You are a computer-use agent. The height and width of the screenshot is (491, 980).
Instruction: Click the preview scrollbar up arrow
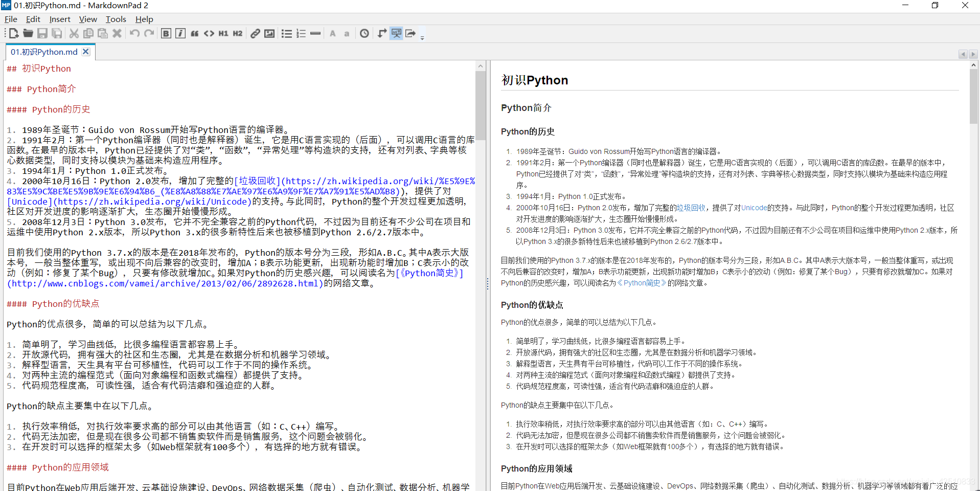(974, 65)
